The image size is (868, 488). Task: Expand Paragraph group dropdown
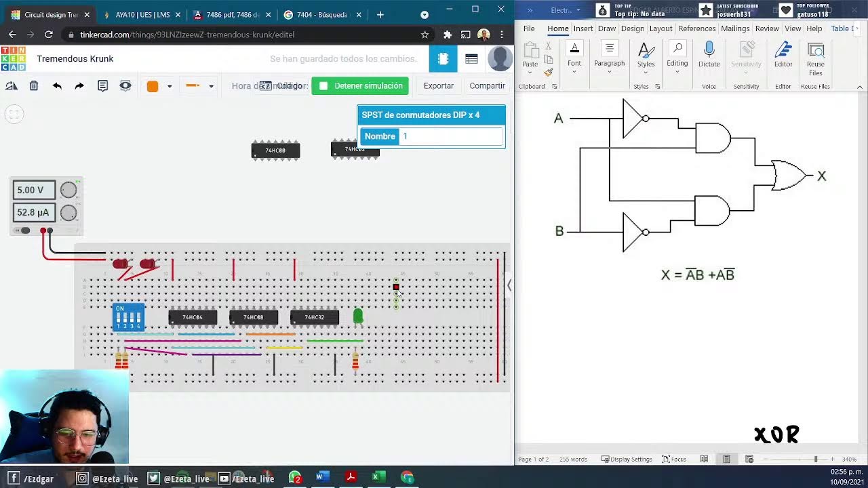pyautogui.click(x=610, y=72)
